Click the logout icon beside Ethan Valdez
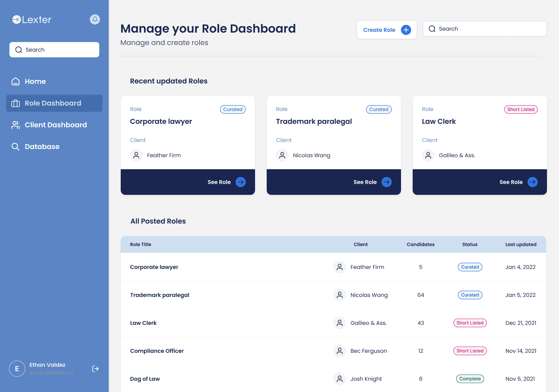The width and height of the screenshot is (559, 392). coord(95,369)
